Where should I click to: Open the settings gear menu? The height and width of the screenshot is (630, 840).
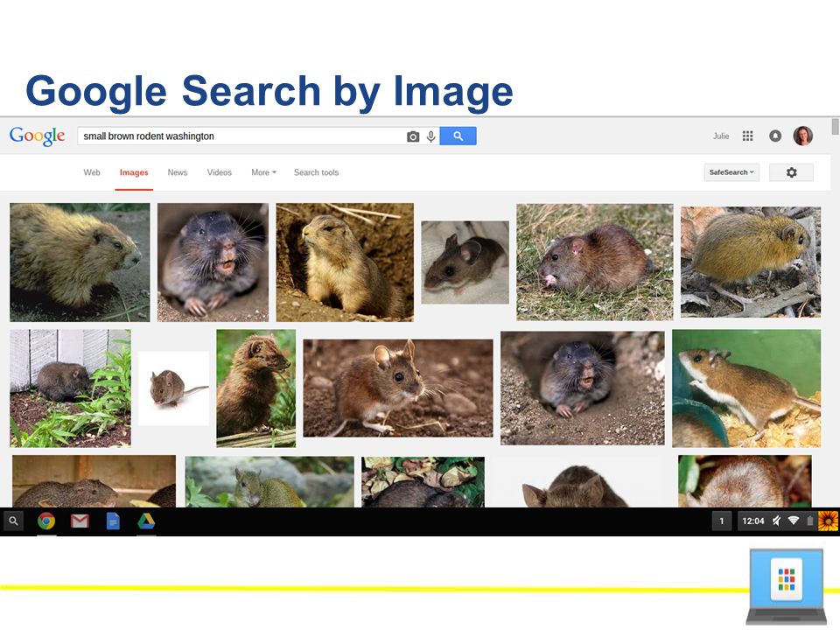pyautogui.click(x=791, y=172)
